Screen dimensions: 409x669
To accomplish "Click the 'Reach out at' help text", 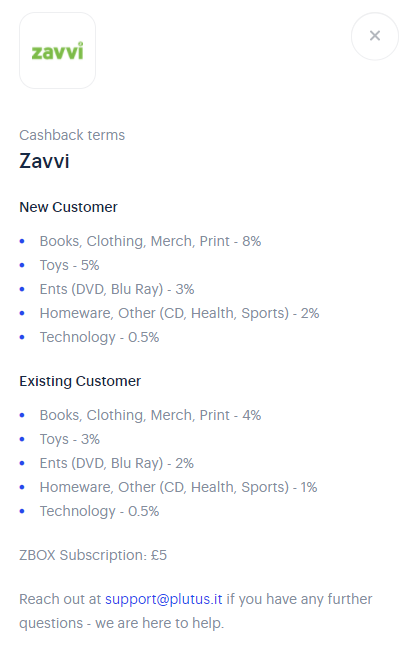I will click(60, 599).
